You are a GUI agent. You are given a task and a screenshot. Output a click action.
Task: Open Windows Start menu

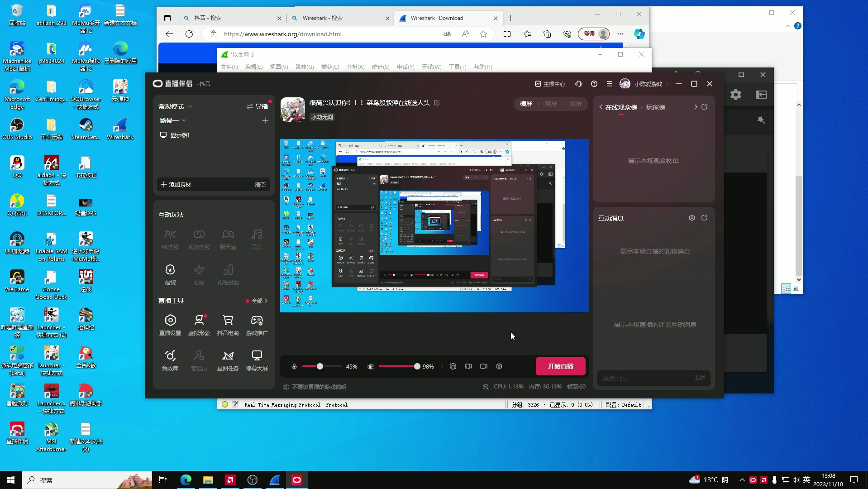coord(11,480)
